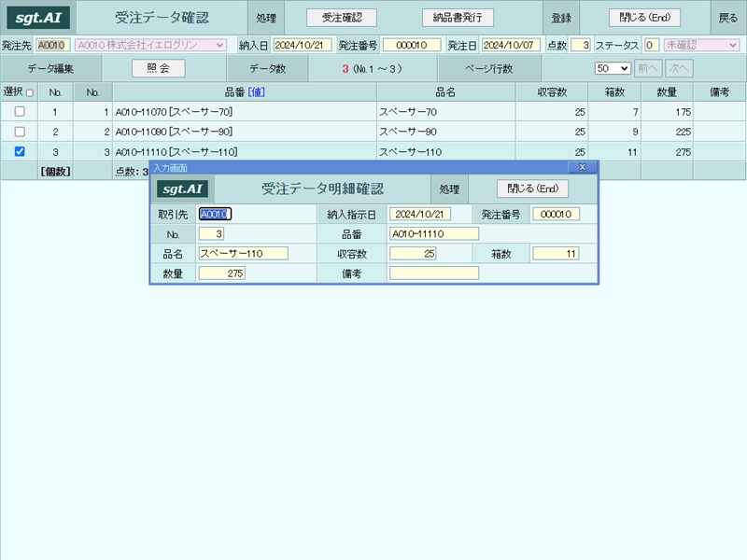Check the row 1 スペーサー70 checkbox

tap(20, 111)
